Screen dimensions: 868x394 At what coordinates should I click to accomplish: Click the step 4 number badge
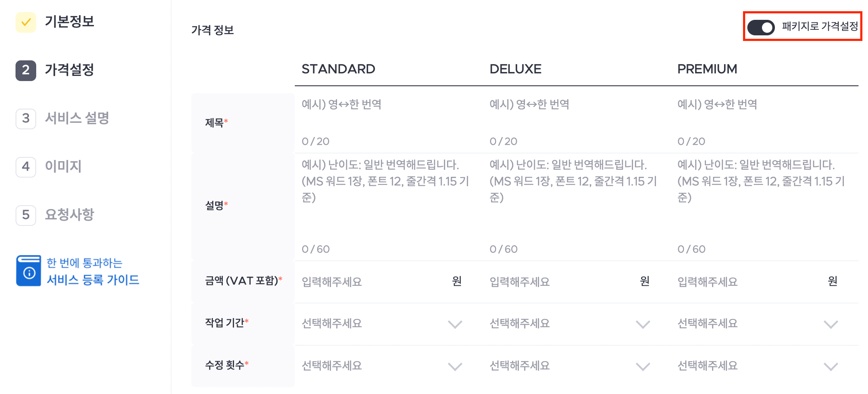[26, 167]
